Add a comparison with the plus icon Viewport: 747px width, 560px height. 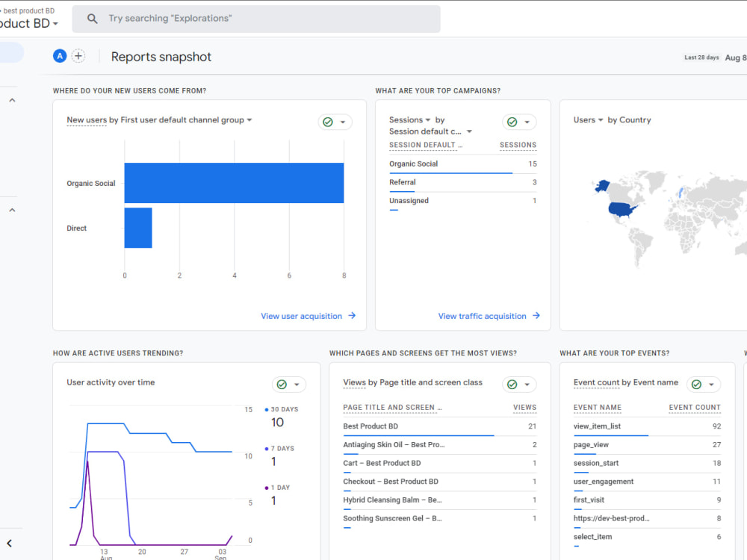click(78, 56)
